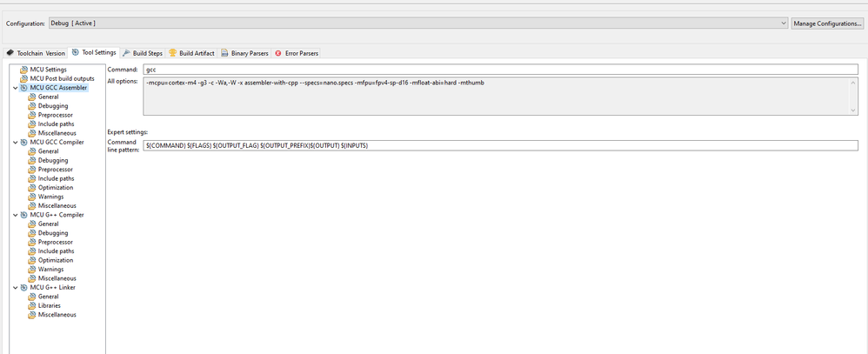Click the Tool Settings tab icon

[76, 53]
